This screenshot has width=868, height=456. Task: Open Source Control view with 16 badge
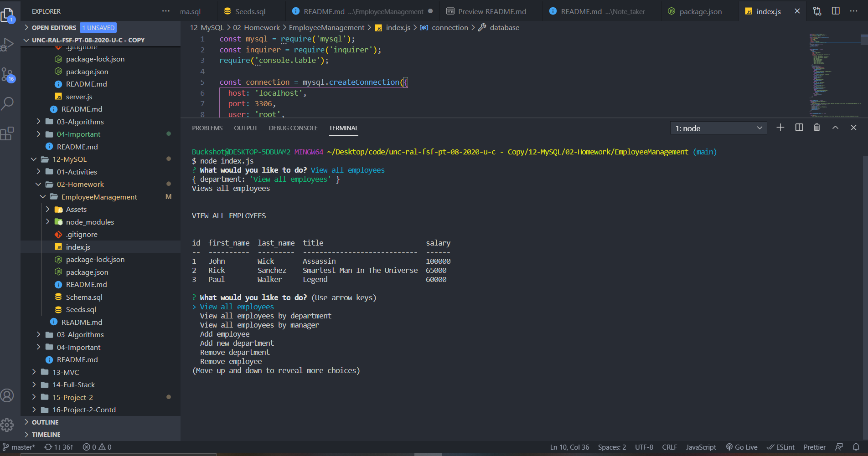point(8,75)
